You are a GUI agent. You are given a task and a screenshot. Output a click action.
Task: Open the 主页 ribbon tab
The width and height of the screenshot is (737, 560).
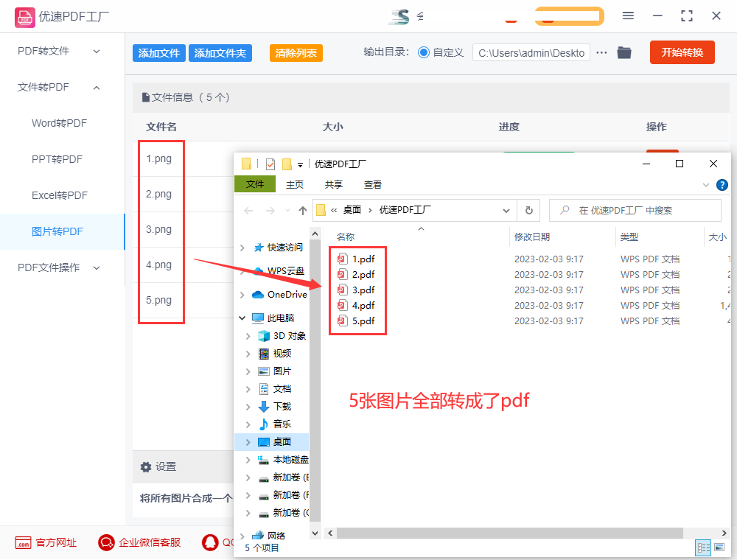(x=295, y=185)
